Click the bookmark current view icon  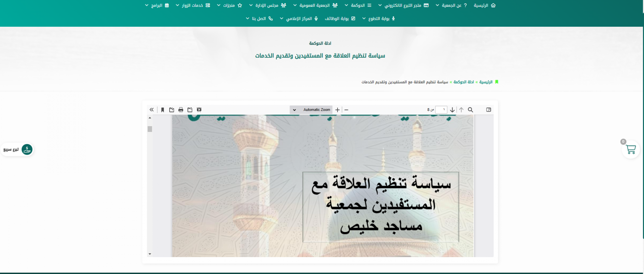pos(162,110)
